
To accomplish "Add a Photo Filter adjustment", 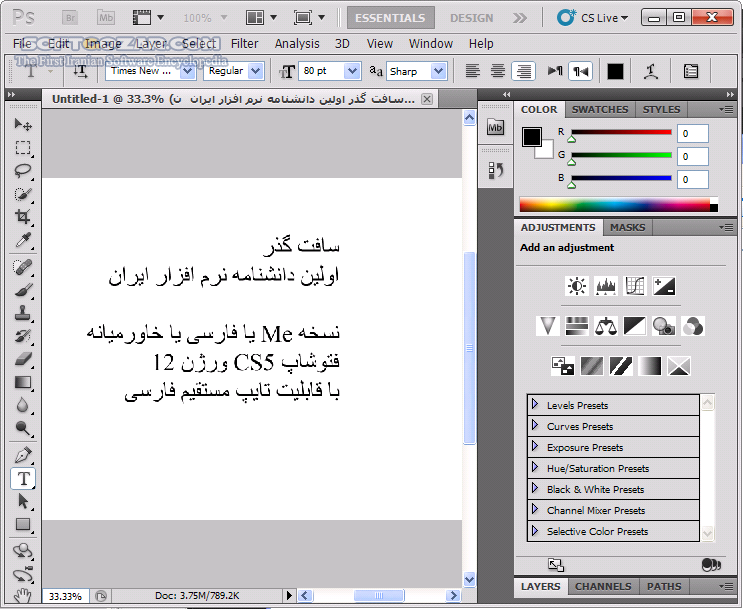I will point(664,326).
